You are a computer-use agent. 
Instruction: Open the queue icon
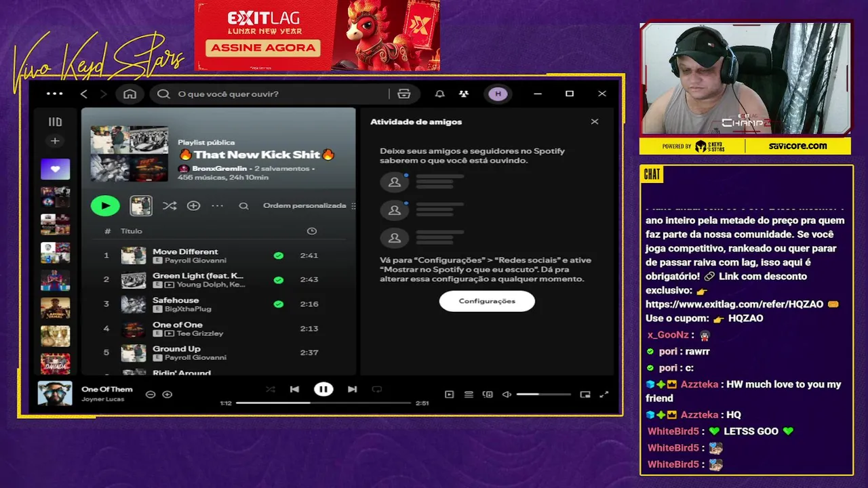469,394
